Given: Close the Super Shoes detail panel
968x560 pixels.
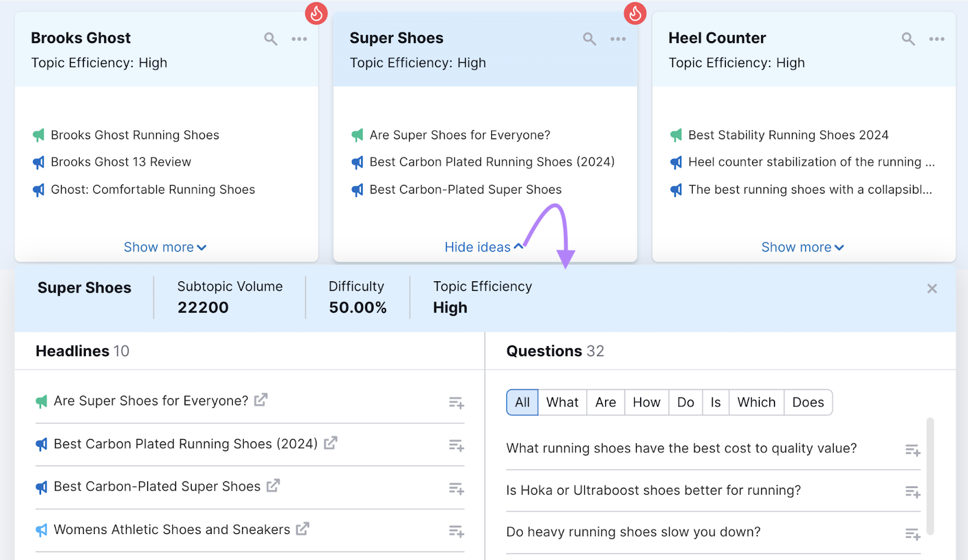Looking at the screenshot, I should 932,288.
